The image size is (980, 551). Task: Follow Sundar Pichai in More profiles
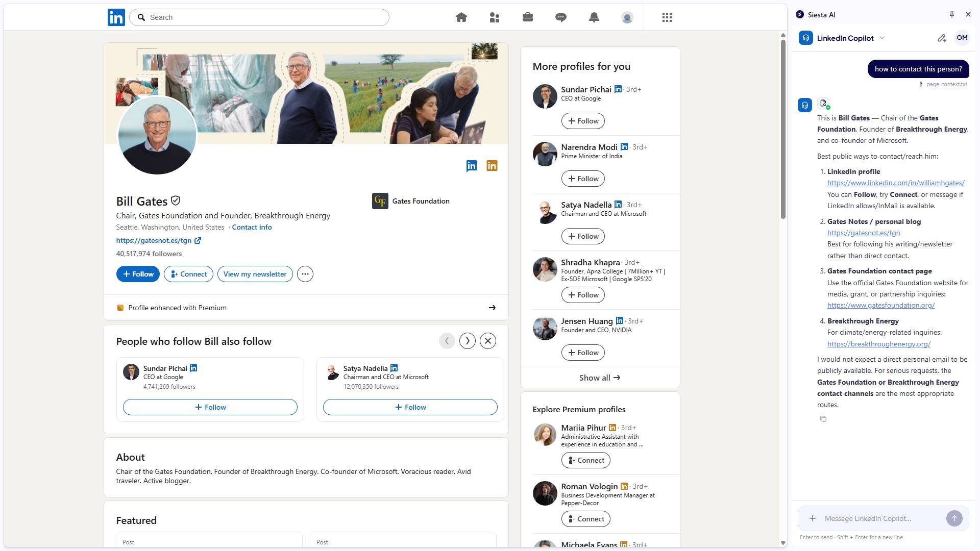pyautogui.click(x=583, y=121)
